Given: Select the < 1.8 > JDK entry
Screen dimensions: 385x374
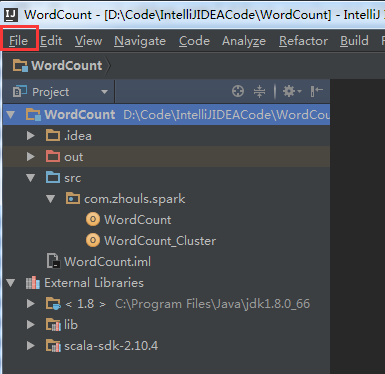Looking at the screenshot, I should [x=86, y=304].
